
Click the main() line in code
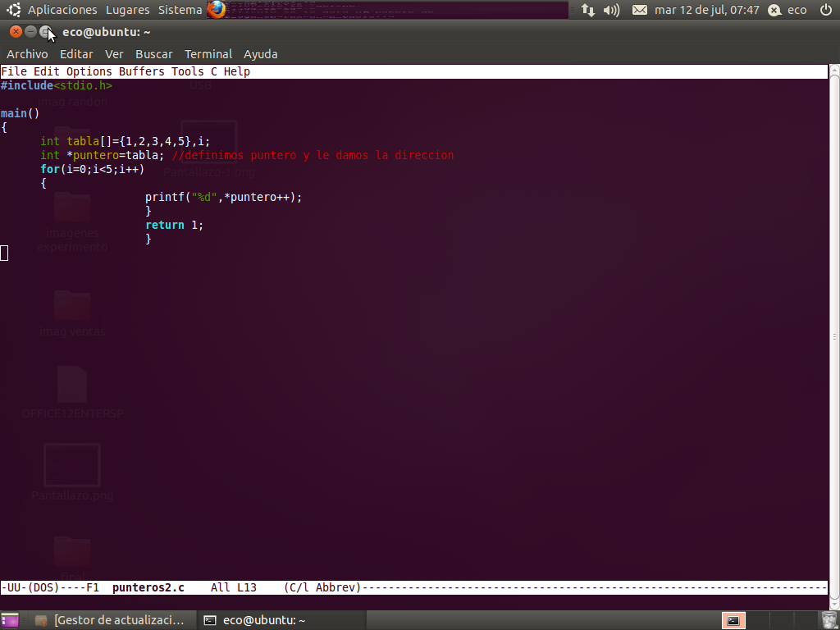tap(20, 113)
